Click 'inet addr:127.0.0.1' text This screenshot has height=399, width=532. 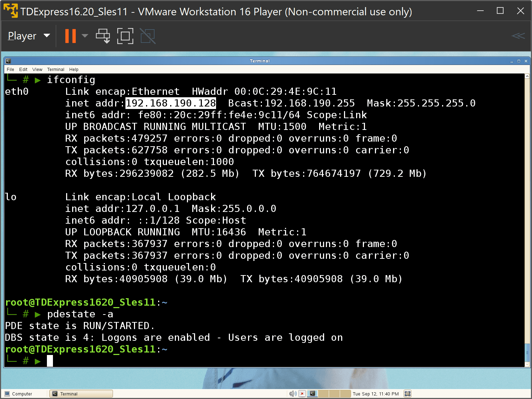coord(123,209)
